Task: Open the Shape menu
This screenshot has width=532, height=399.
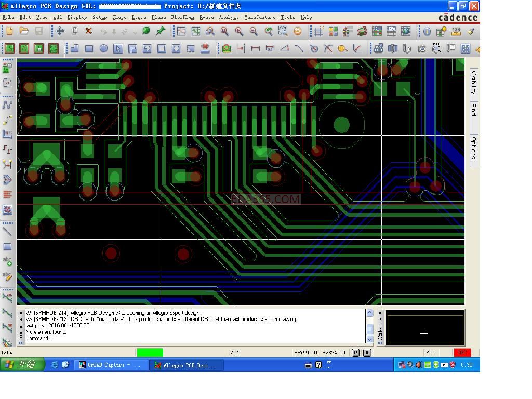Action: [x=119, y=17]
